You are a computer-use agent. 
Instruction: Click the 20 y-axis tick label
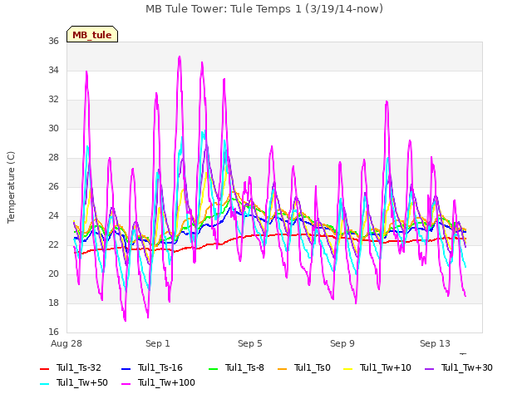(x=53, y=273)
